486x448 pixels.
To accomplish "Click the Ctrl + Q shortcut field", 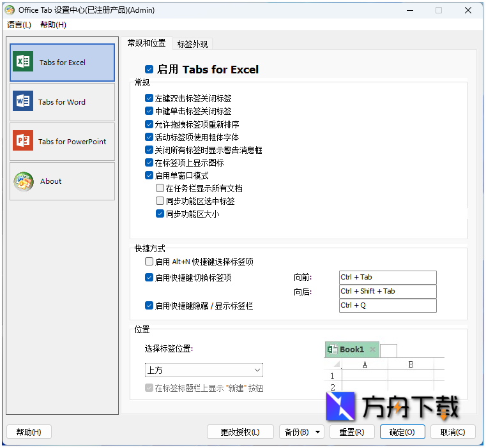I will tap(388, 306).
